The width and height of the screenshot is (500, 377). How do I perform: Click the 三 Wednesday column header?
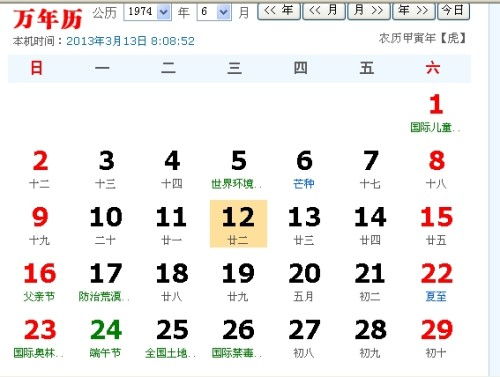235,68
